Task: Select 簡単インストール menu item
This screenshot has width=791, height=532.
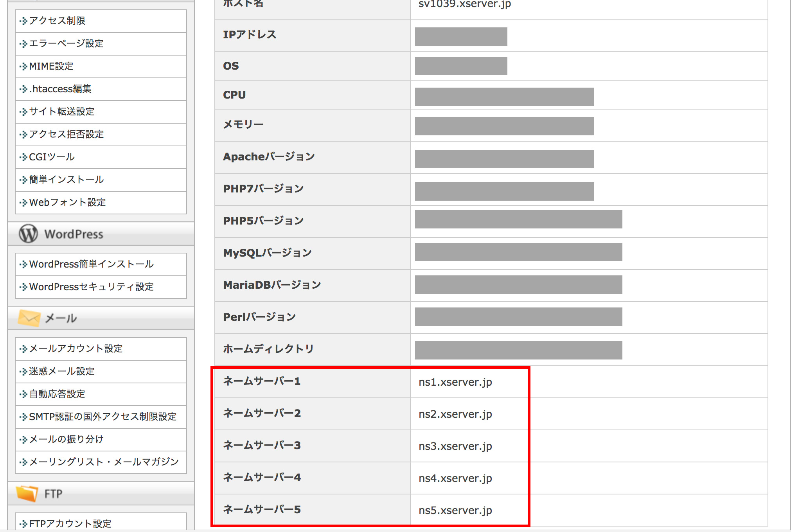Action: coord(67,180)
